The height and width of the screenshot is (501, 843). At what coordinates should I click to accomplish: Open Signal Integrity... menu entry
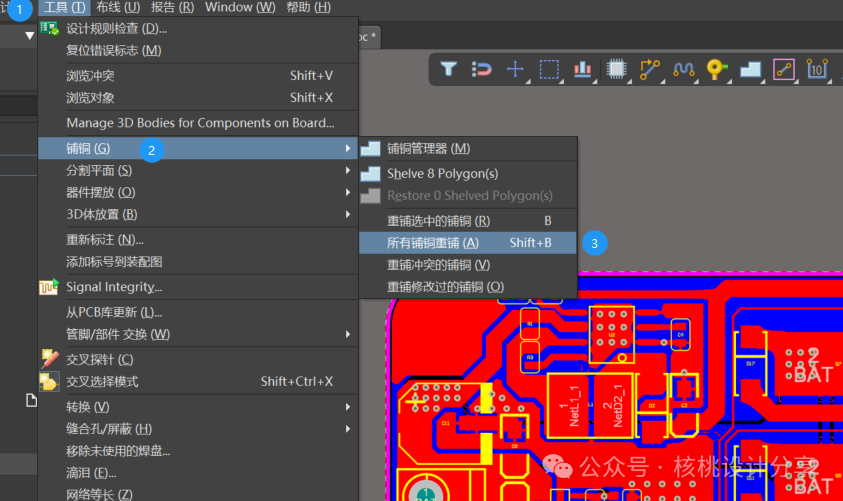(198, 287)
